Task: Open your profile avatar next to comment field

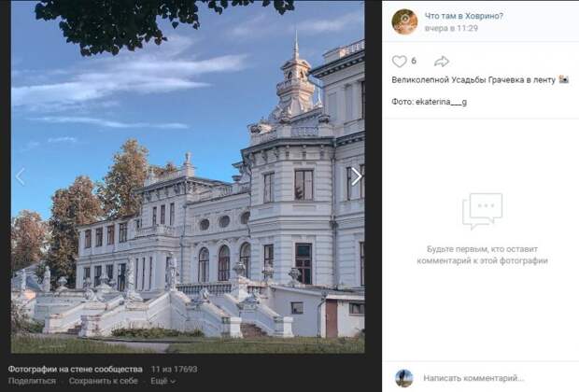Action: [x=404, y=378]
